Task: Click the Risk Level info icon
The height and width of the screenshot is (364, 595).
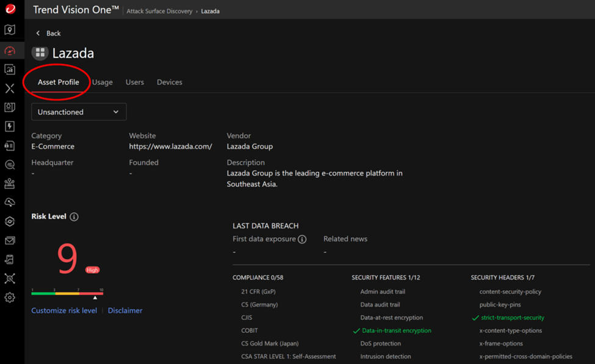Action: pyautogui.click(x=74, y=217)
